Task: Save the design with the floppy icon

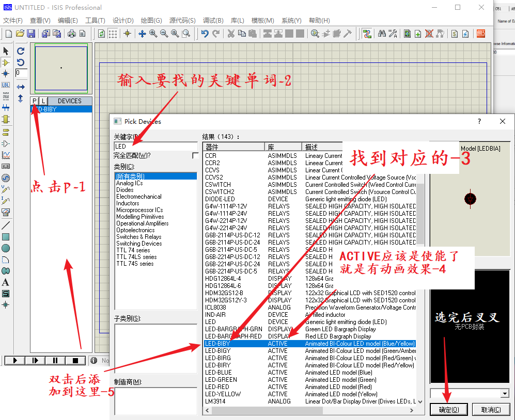Action: click(x=31, y=34)
